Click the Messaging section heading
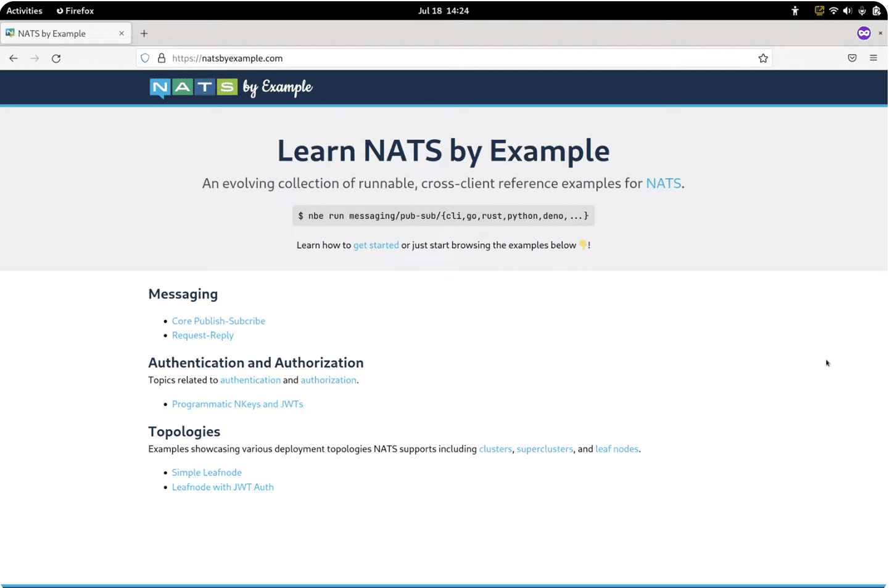This screenshot has height=588, width=892. point(183,294)
